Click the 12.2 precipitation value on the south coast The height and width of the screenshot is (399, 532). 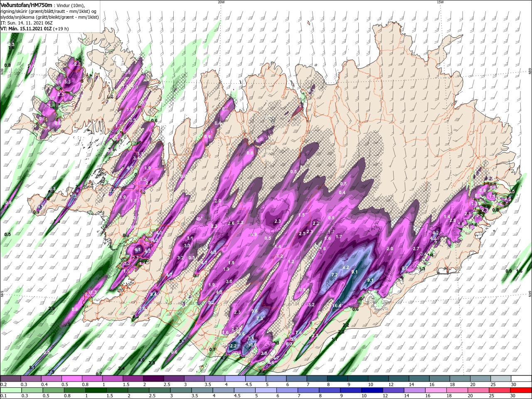coord(232,346)
